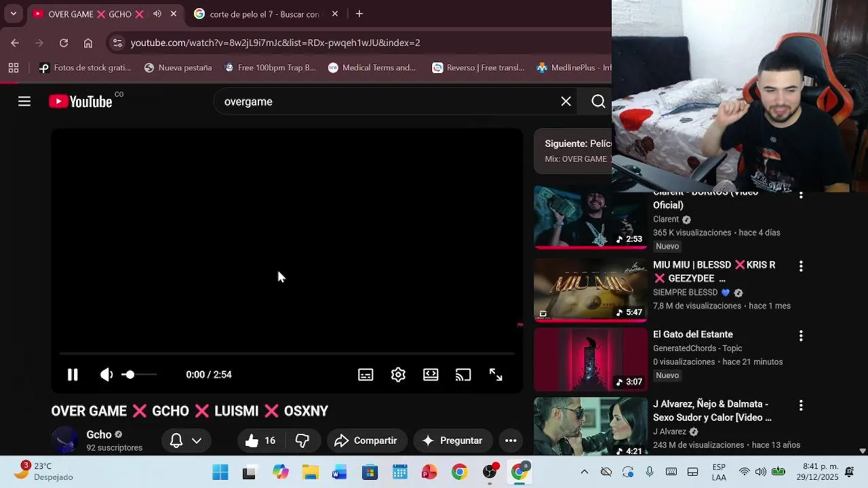Close the corte de pelo search tab

(335, 14)
